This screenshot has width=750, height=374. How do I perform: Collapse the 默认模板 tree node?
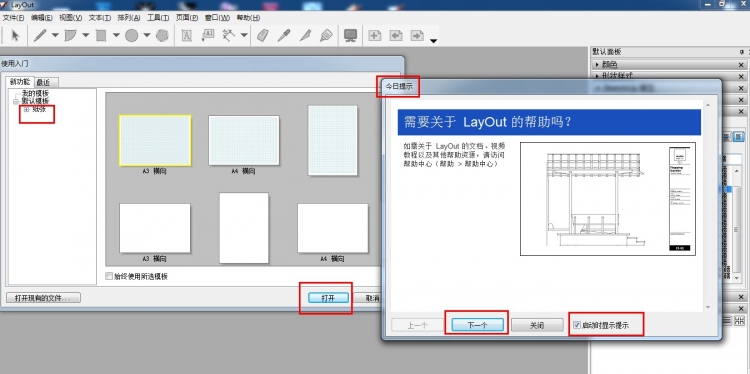(16, 101)
